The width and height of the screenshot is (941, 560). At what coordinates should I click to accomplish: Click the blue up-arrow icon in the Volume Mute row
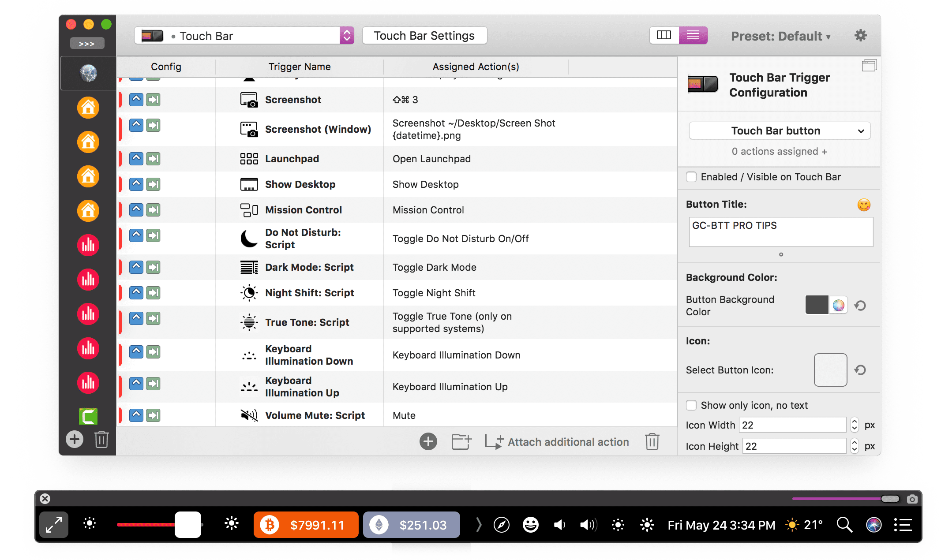point(136,415)
